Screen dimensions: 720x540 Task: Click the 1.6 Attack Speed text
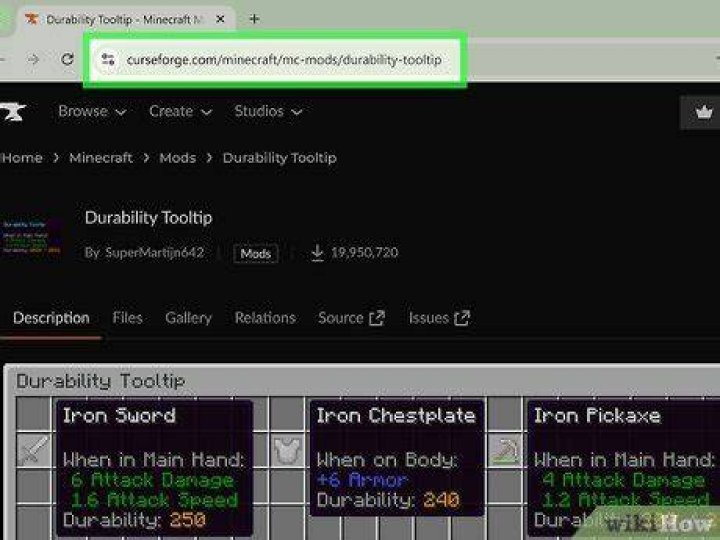(154, 500)
